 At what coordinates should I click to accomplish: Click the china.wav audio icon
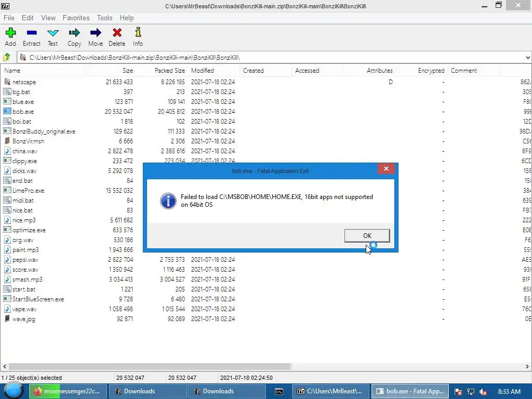click(7, 151)
